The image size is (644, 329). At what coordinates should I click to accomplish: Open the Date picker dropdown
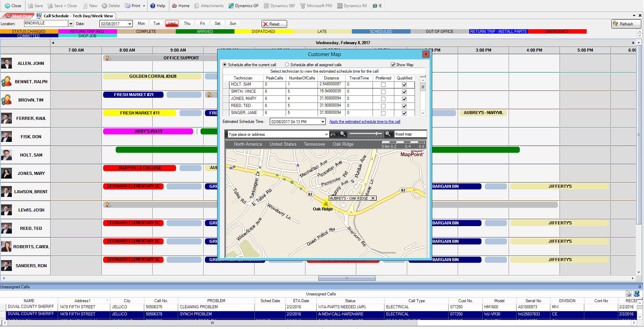(x=130, y=24)
